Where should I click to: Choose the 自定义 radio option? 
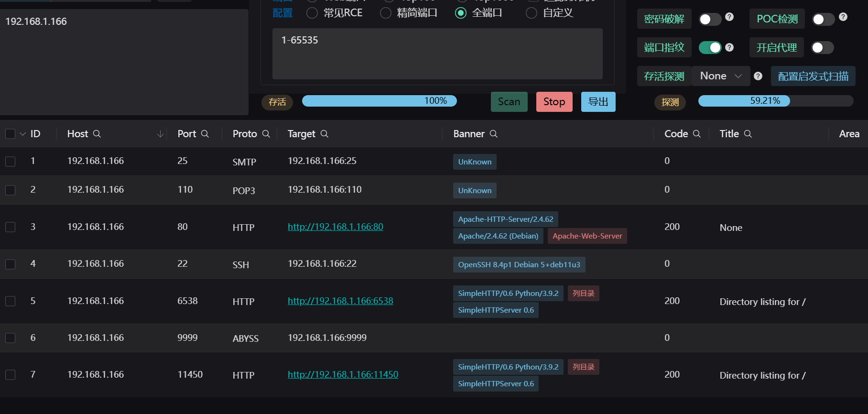[532, 13]
